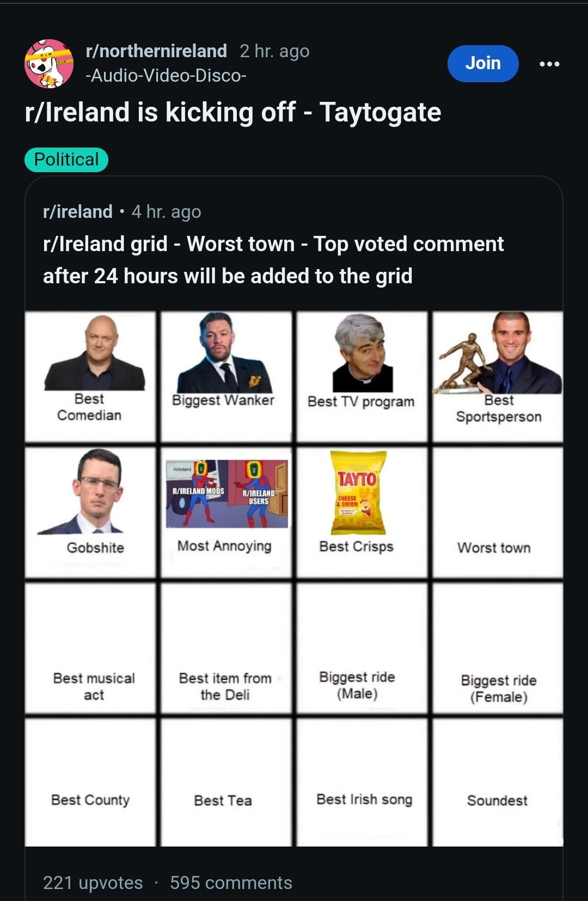Image resolution: width=588 pixels, height=901 pixels.
Task: Join the r/northernireland community
Action: pyautogui.click(x=483, y=63)
